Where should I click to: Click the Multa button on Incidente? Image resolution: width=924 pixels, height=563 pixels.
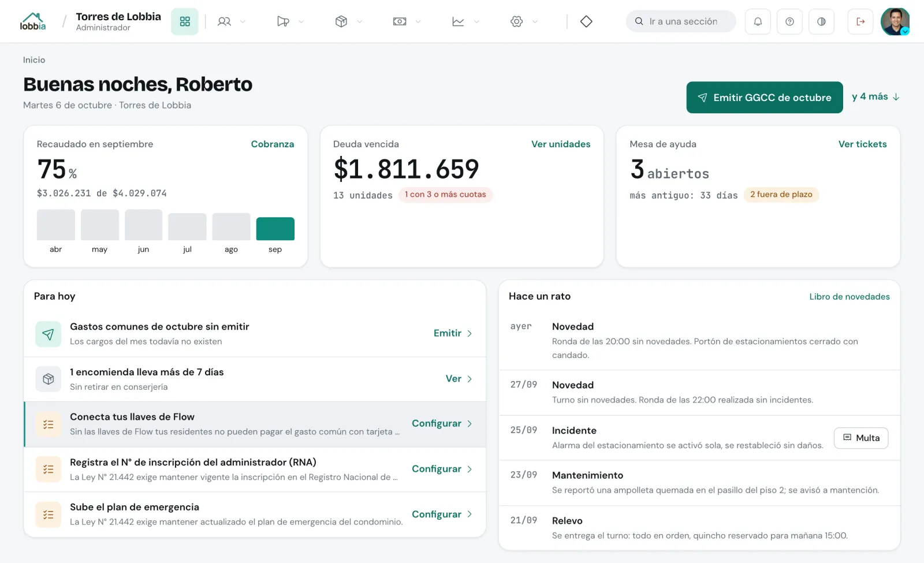point(861,438)
